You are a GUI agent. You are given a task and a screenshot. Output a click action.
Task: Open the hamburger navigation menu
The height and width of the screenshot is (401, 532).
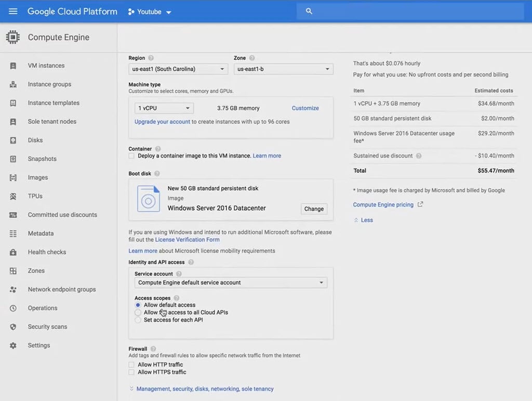[13, 11]
